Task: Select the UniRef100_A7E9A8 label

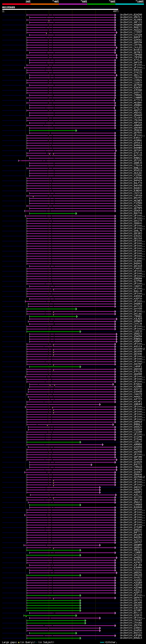Action: tap(131, 90)
